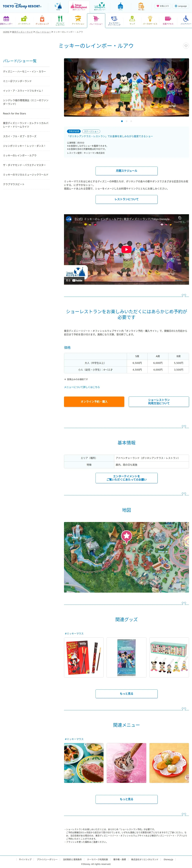Select the Tokyo DisneySea tab
Screen dimensions: 192x868
click(x=100, y=6)
